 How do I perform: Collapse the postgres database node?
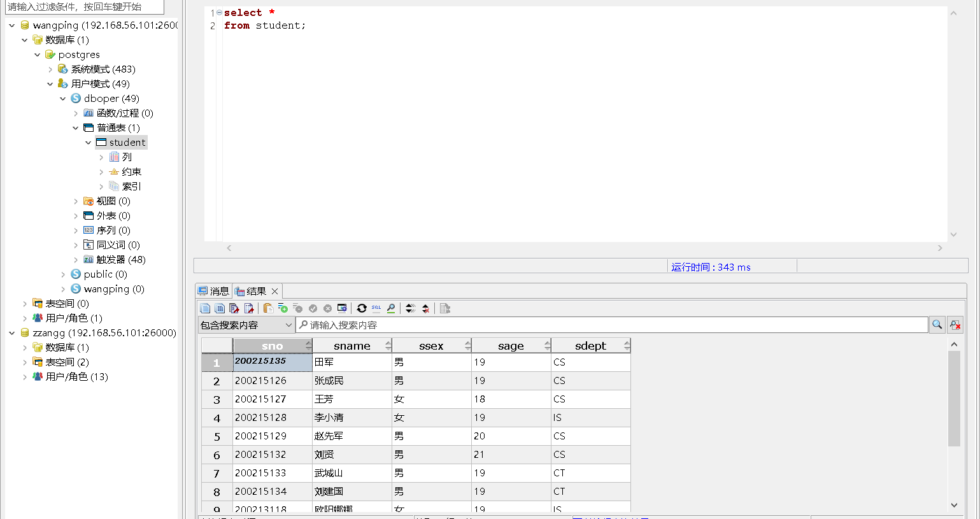click(37, 55)
